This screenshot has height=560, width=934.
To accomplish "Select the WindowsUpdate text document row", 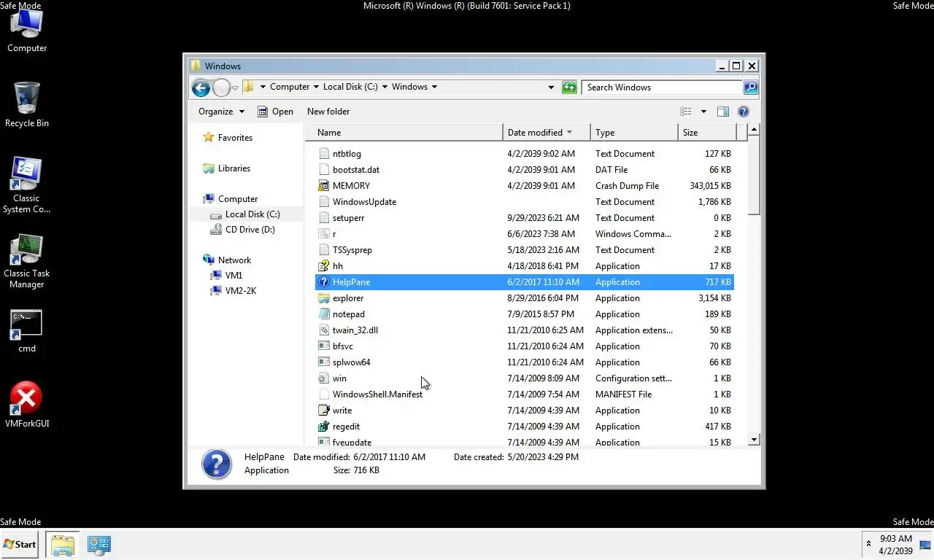I will click(525, 202).
